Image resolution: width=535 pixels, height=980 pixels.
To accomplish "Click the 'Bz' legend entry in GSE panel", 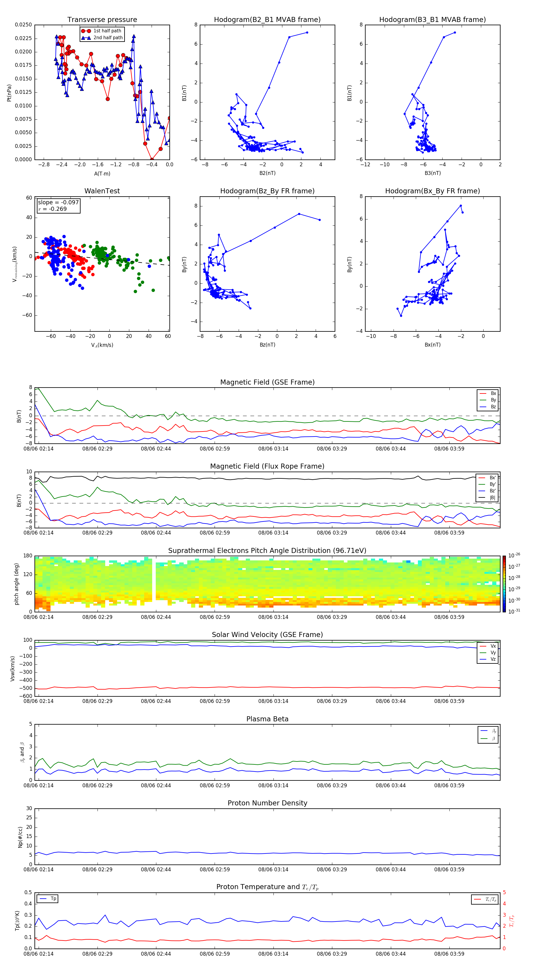I will point(488,407).
